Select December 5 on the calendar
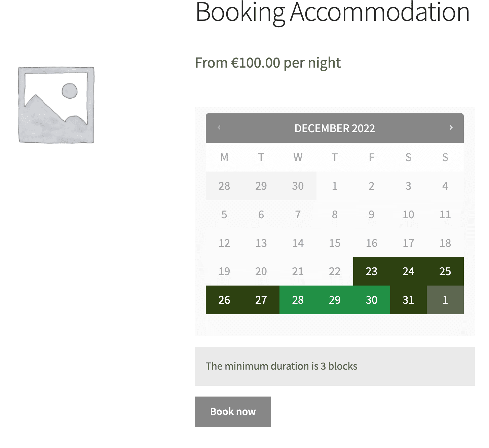 [x=224, y=215]
